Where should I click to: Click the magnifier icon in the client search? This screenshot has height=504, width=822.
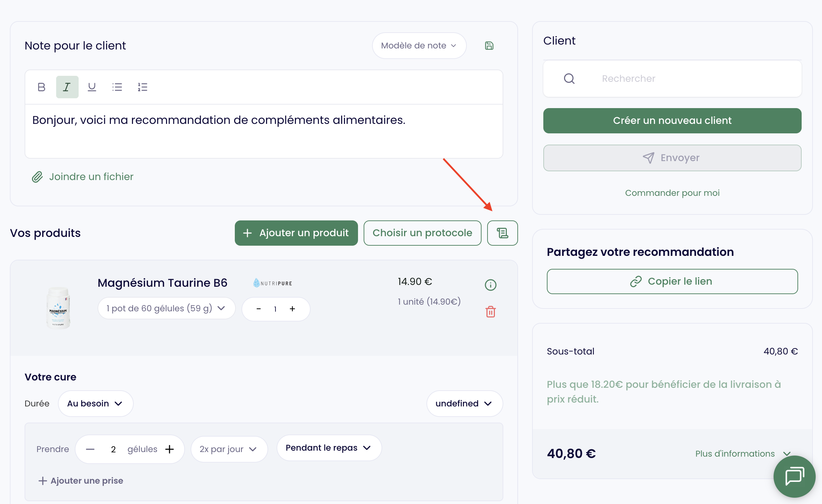(x=569, y=79)
